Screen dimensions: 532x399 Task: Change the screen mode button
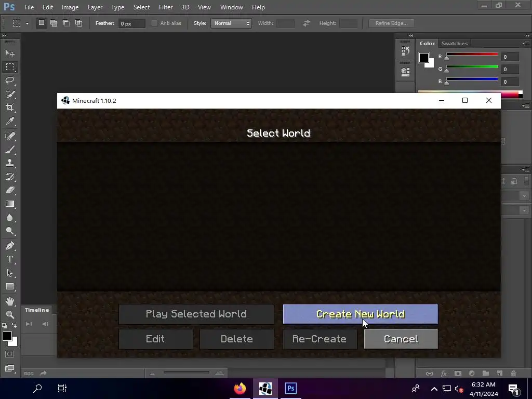[x=10, y=368]
